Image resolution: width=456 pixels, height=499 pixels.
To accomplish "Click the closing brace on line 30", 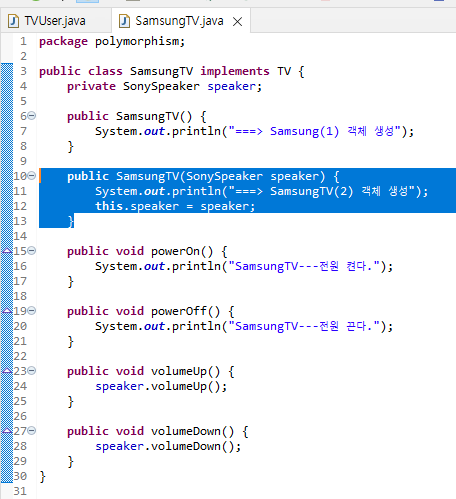I will tap(42, 477).
